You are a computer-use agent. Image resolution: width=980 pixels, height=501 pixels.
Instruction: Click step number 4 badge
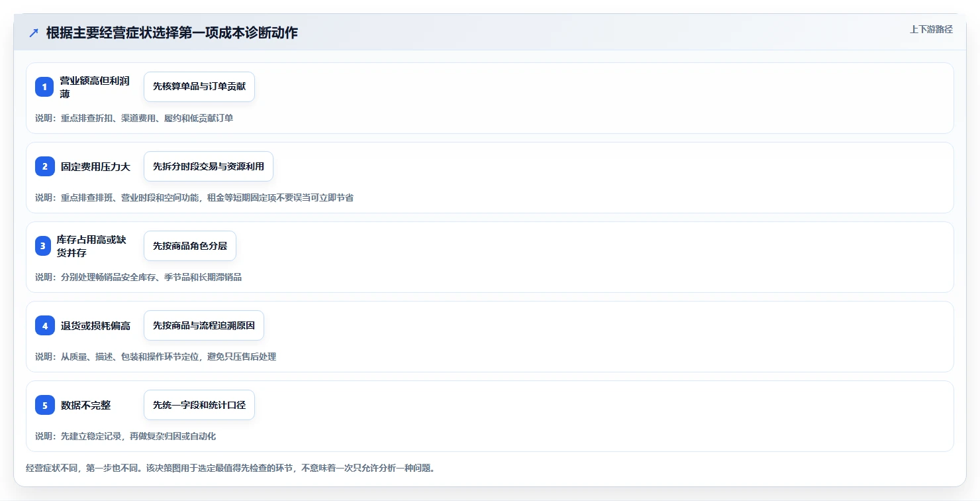point(44,325)
